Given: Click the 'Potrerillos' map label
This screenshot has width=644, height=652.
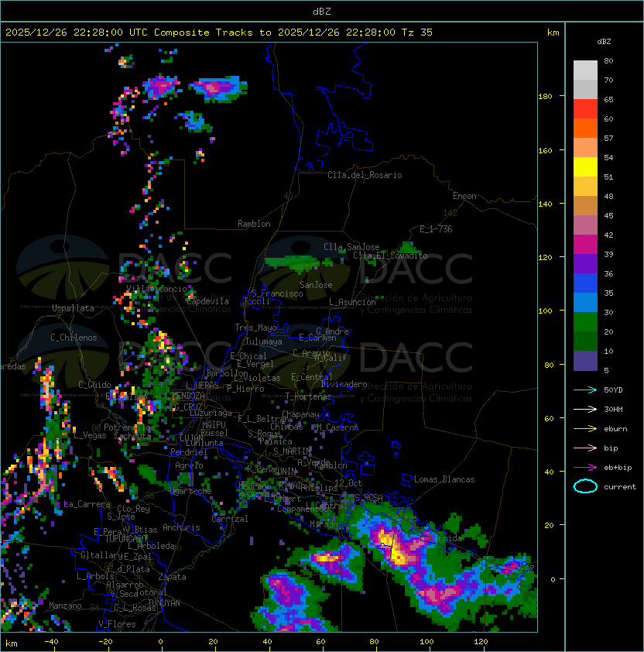Looking at the screenshot, I should (x=129, y=427).
